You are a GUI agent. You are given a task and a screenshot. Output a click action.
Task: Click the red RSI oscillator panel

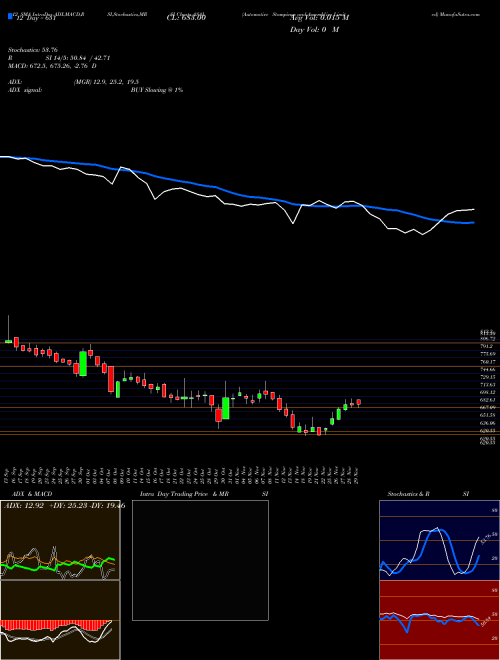(439, 620)
